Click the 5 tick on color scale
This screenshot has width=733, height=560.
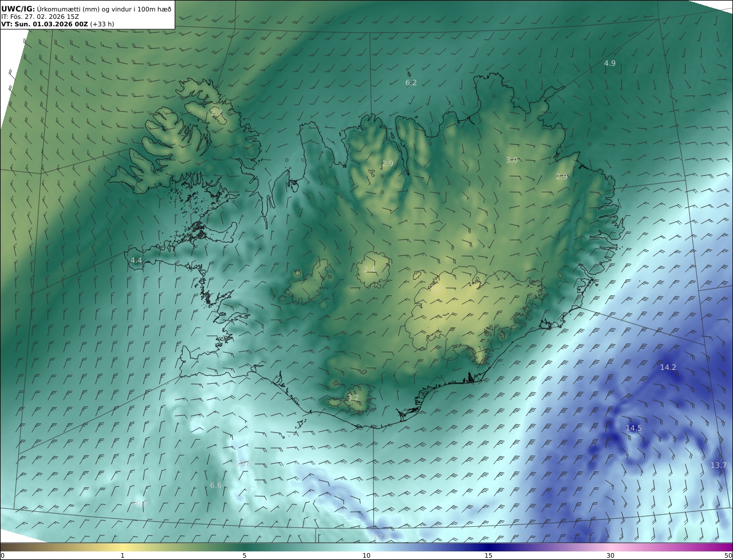click(x=245, y=555)
